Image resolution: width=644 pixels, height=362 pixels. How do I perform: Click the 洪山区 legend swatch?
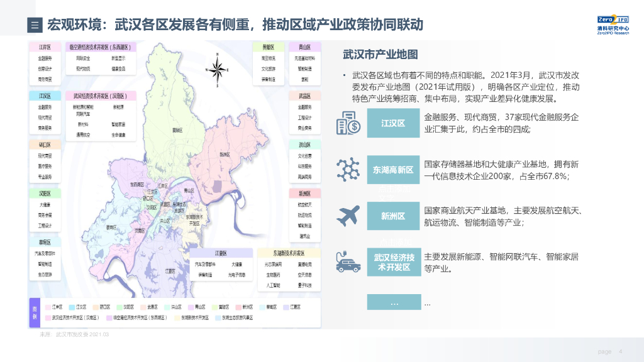click(167, 307)
